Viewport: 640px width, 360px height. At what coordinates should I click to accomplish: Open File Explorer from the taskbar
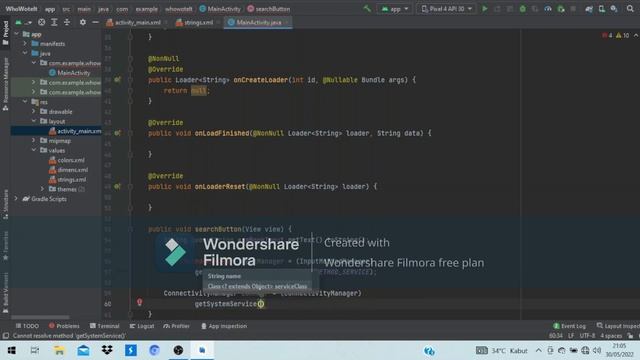tap(59, 351)
